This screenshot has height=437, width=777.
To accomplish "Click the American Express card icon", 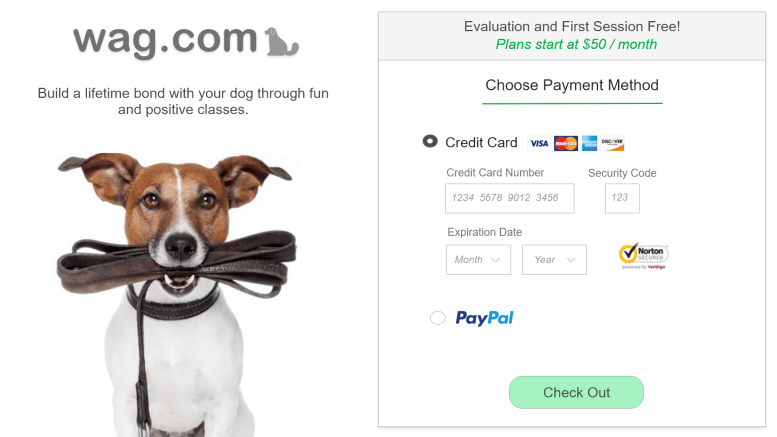I will (x=589, y=143).
